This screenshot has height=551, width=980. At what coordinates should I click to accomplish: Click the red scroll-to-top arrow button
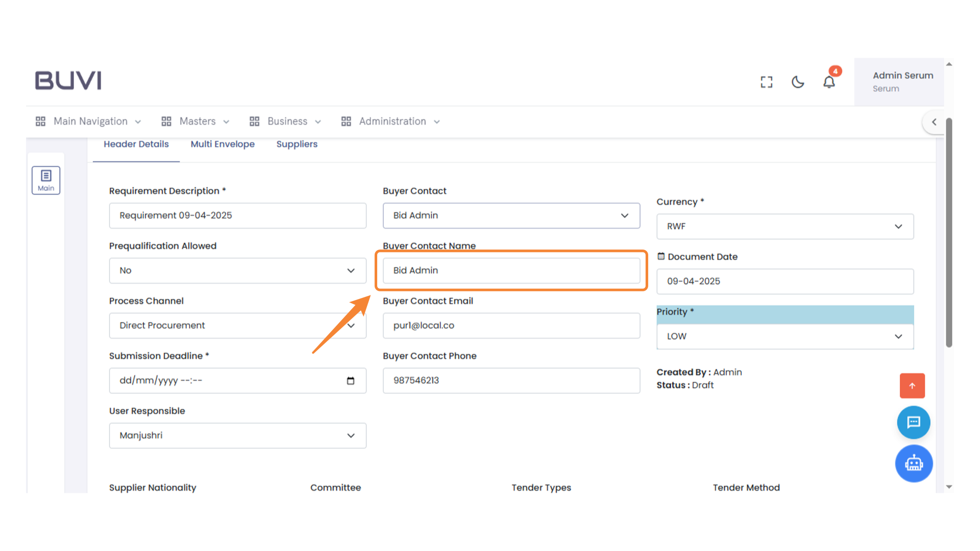tap(912, 386)
